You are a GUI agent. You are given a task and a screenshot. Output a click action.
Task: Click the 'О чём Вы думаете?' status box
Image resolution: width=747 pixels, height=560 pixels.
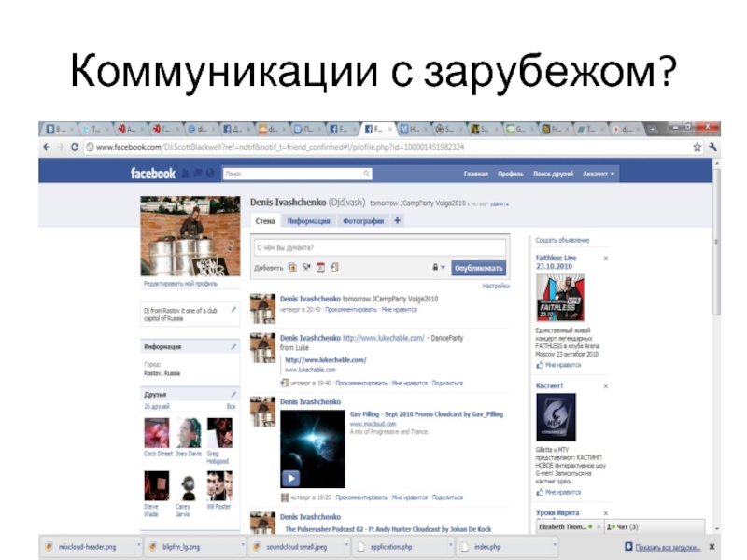click(x=380, y=247)
